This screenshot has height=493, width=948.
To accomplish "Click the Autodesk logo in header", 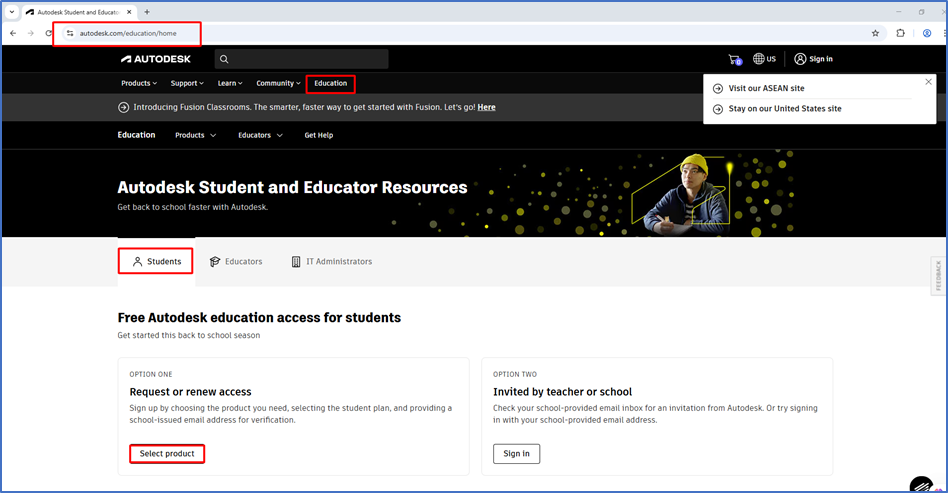I will tap(161, 59).
